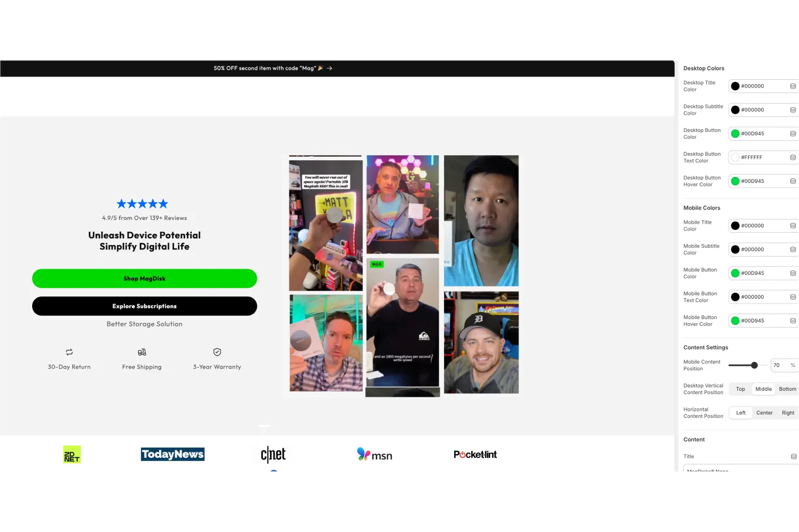Open dynamic source icon for Mobile Button Text Color
The width and height of the screenshot is (799, 532).
[793, 297]
